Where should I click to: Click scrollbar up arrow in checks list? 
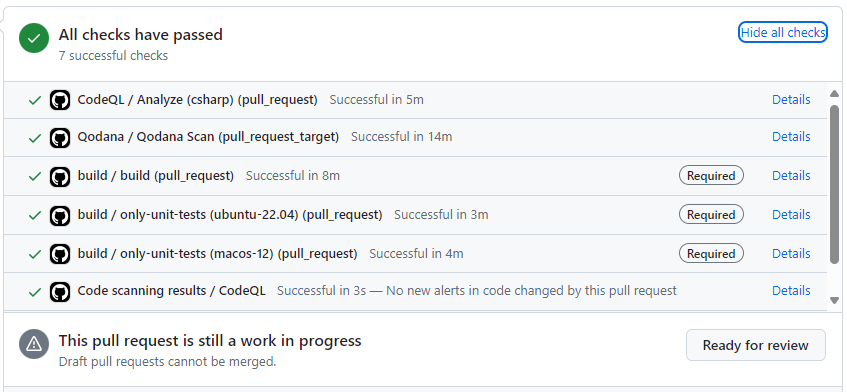(x=835, y=93)
